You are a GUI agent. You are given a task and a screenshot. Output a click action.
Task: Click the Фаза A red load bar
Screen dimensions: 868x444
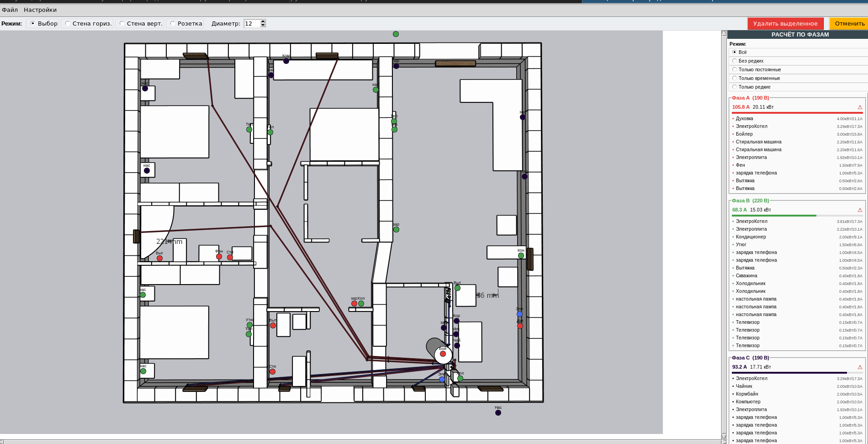[797, 113]
